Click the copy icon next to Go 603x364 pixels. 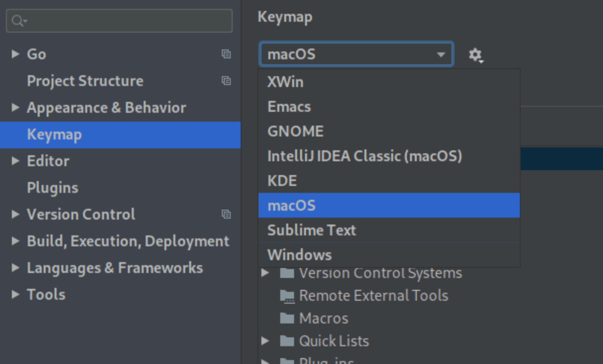point(227,54)
